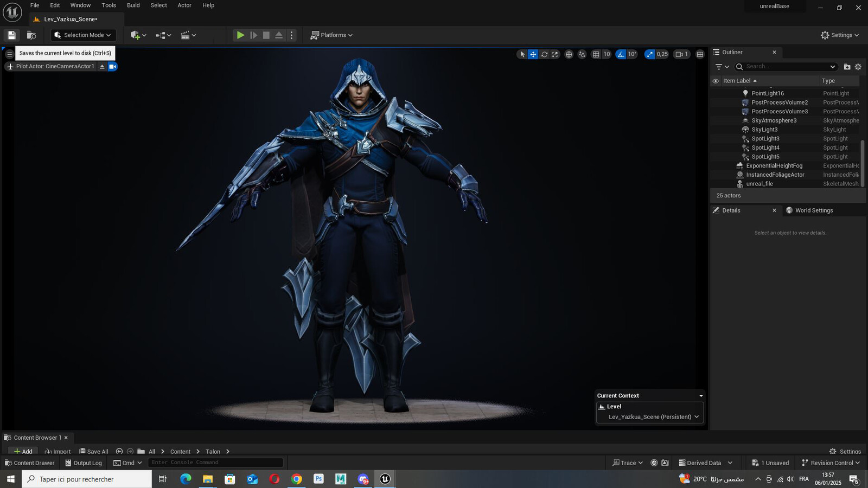Toggle rotation snapping angle icon
The image size is (868, 488).
click(x=621, y=54)
